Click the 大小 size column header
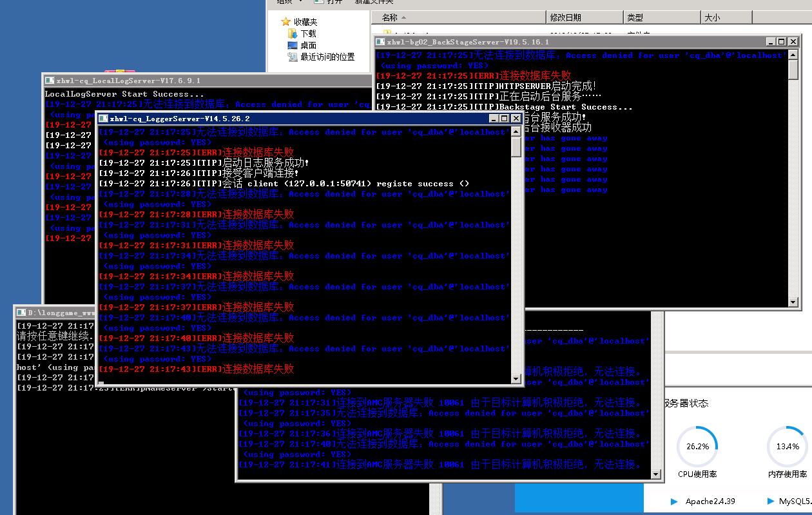812x515 pixels. pos(712,17)
